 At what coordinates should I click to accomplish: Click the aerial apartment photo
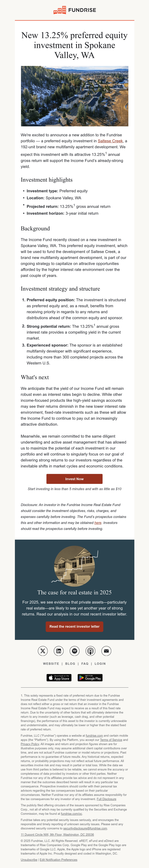tap(74, 96)
